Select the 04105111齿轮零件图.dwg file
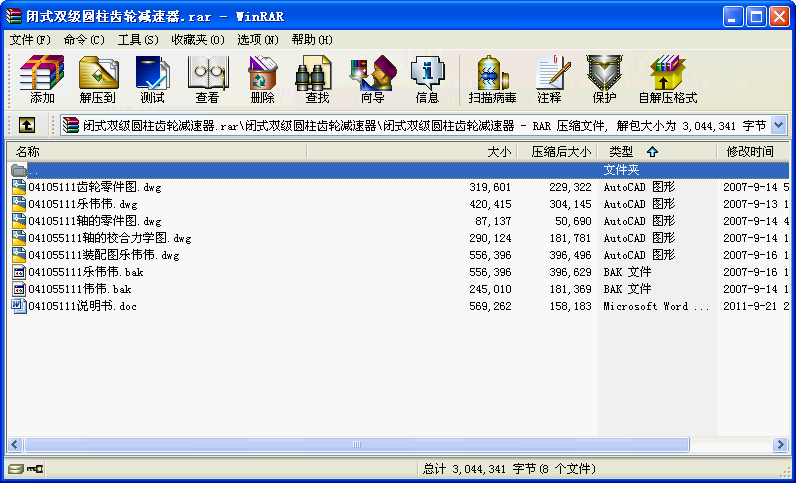Screen dimensions: 796x483 pyautogui.click(x=94, y=187)
